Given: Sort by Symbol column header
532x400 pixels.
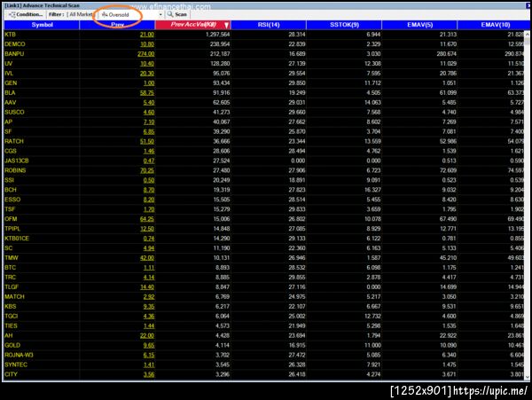Looking at the screenshot, I should (42, 25).
